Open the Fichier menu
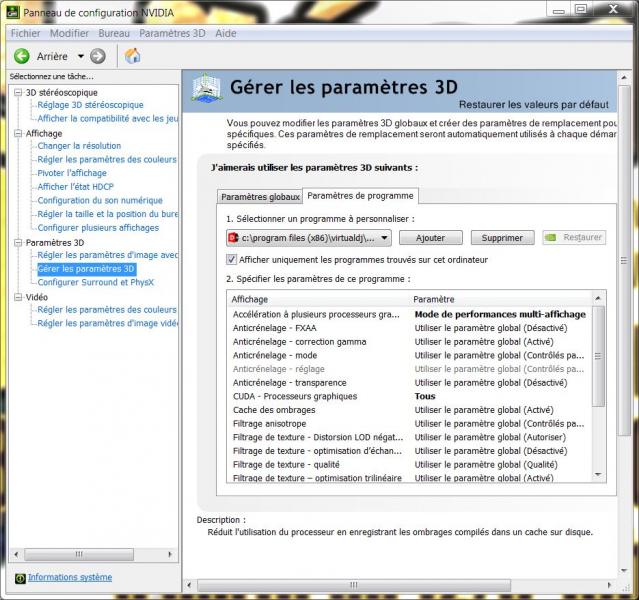 coord(25,33)
